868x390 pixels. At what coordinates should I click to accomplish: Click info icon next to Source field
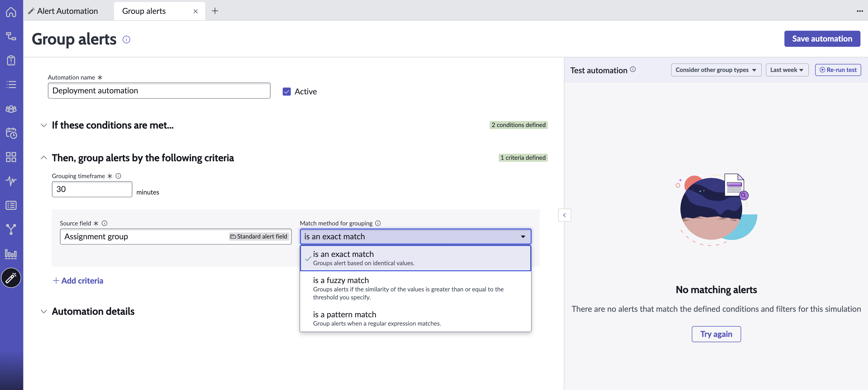coord(104,223)
